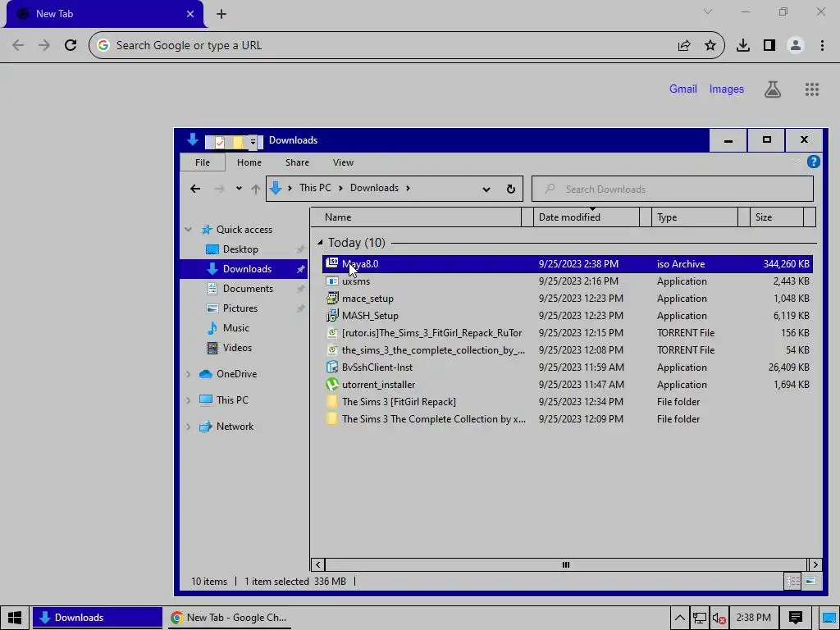
Task: Go back in File Explorer
Action: tap(195, 189)
